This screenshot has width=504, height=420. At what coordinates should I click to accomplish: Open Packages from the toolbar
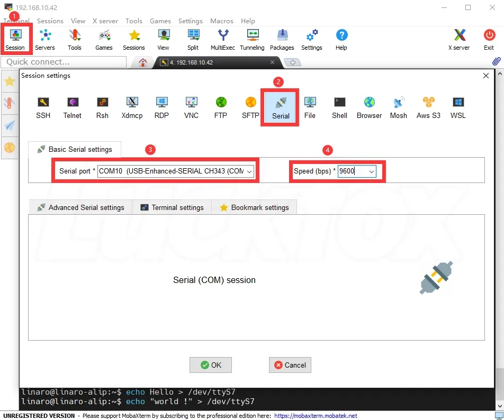point(282,40)
